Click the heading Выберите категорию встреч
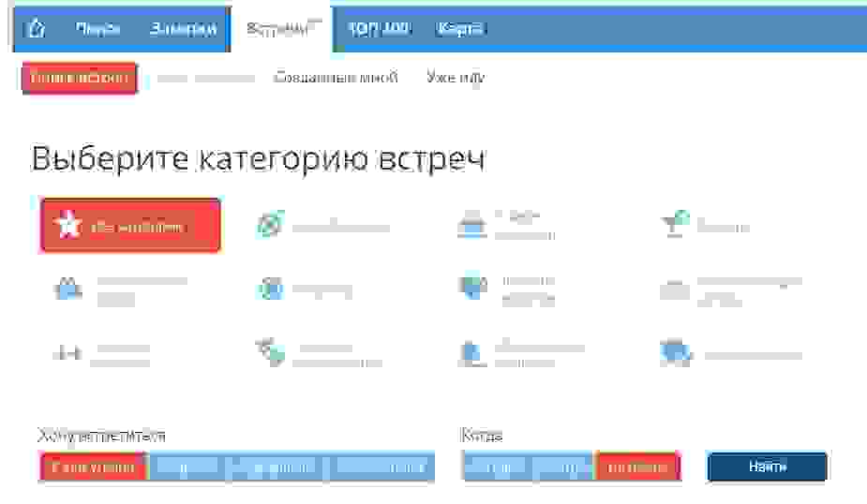 258,159
